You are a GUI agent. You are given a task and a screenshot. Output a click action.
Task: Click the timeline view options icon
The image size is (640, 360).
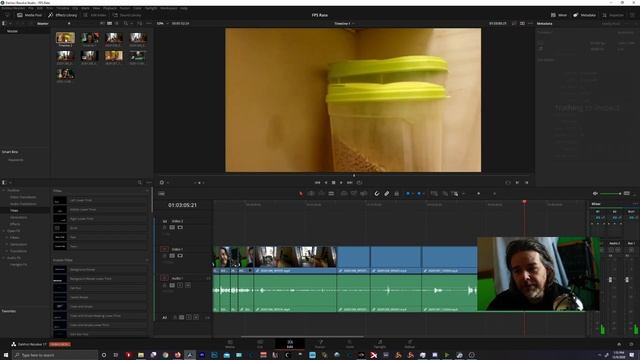(x=162, y=193)
